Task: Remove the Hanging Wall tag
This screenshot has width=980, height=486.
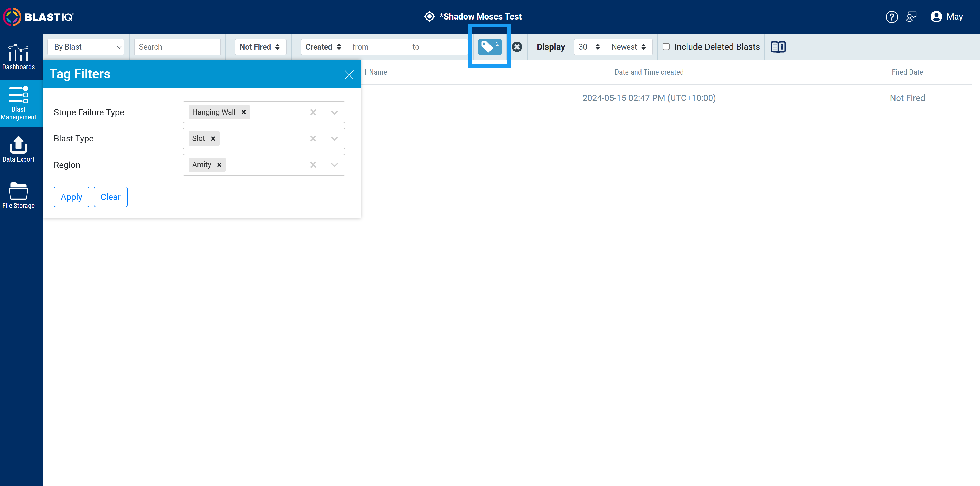Action: (243, 112)
